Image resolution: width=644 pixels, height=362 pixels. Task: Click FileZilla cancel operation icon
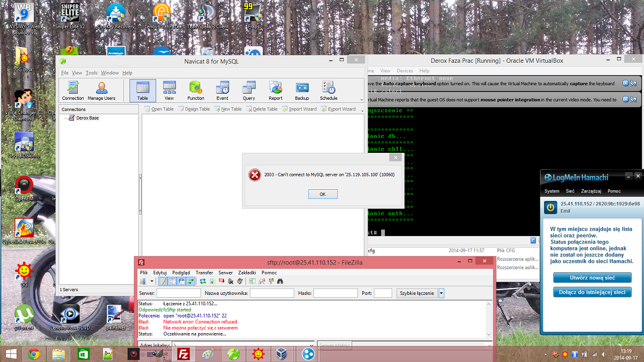221,281
